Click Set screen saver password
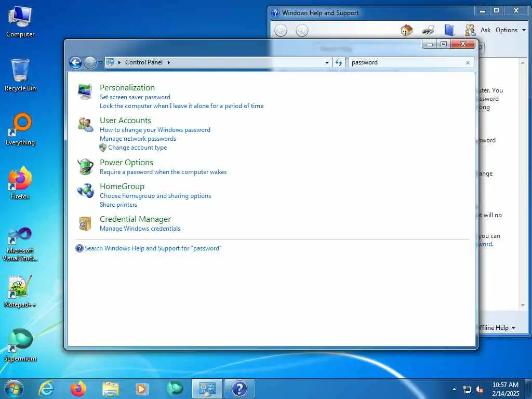Image resolution: width=532 pixels, height=399 pixels. (x=135, y=97)
